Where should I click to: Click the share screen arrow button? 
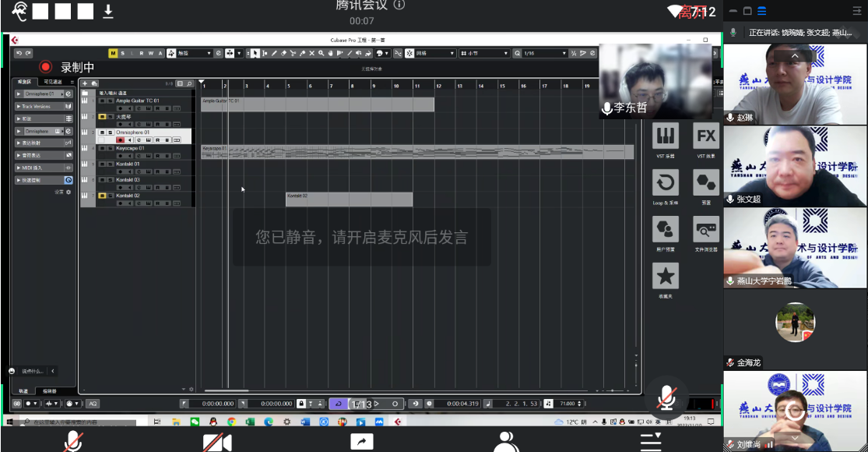point(362,442)
